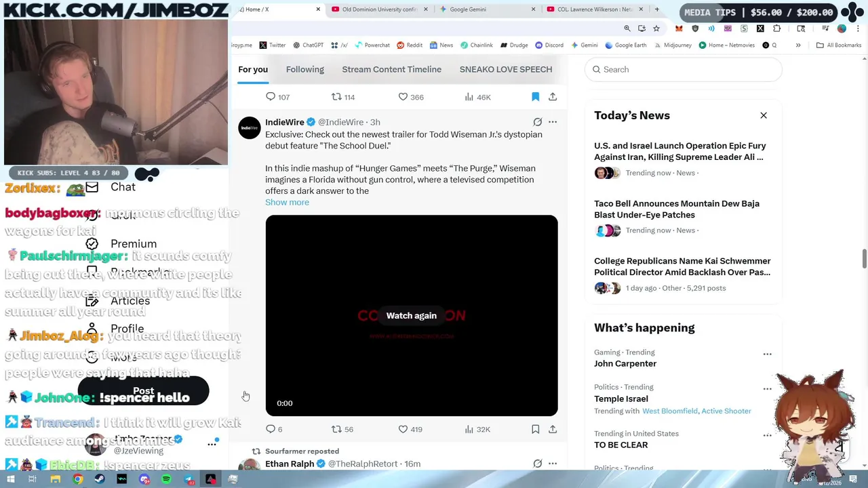Bookmark the IndieWire post
868x488 pixels.
pyautogui.click(x=535, y=429)
